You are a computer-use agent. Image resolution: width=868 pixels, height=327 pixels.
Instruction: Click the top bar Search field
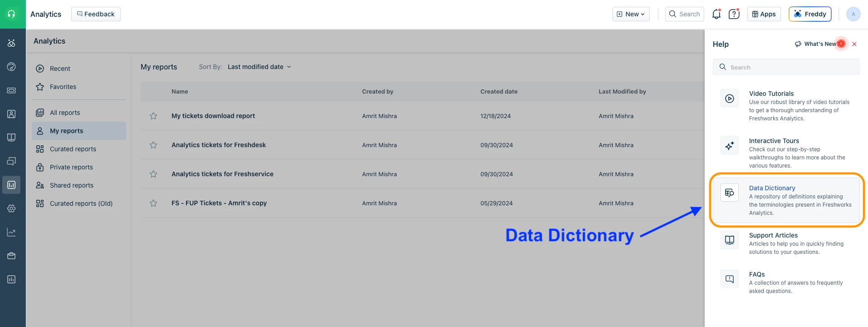[685, 14]
